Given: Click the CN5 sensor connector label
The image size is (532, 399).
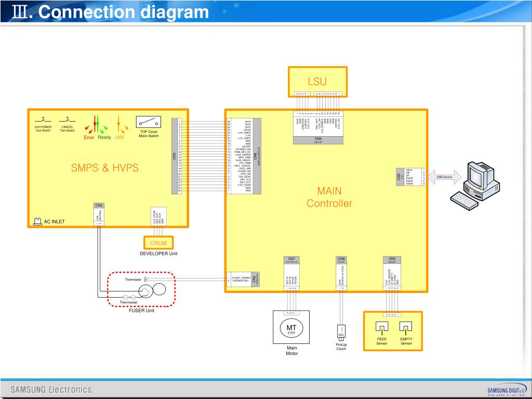Looking at the screenshot, I should click(x=392, y=260).
